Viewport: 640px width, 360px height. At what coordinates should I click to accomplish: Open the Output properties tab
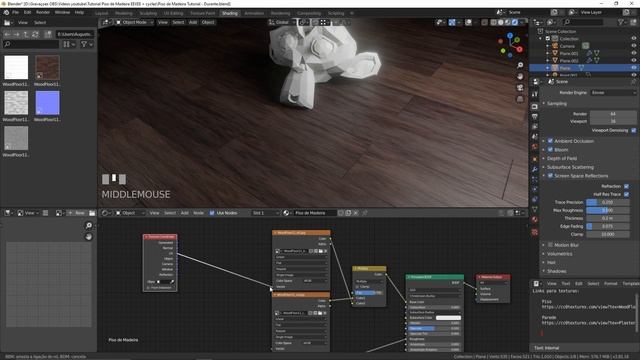click(535, 117)
